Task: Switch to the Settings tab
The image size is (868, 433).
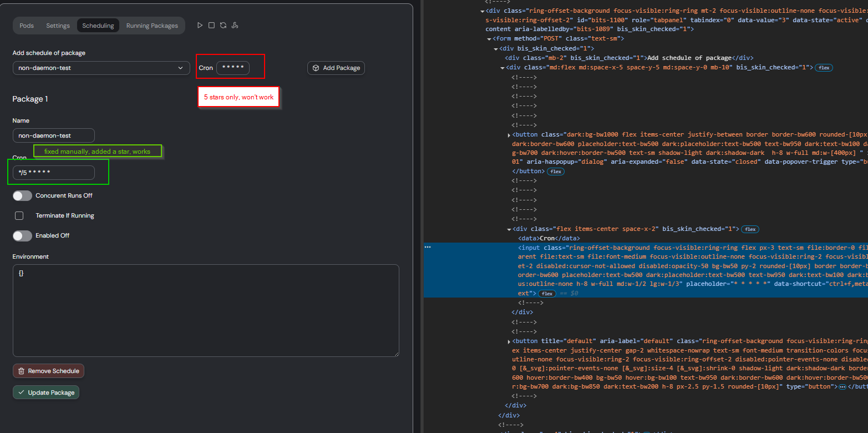Action: (x=58, y=26)
